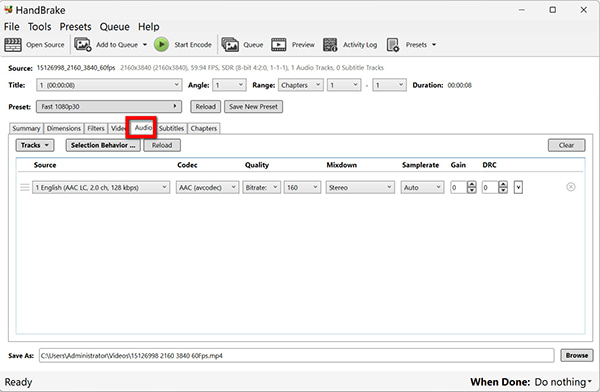Open the Activity Log icon
Image resolution: width=600 pixels, height=392 pixels.
pyautogui.click(x=330, y=45)
